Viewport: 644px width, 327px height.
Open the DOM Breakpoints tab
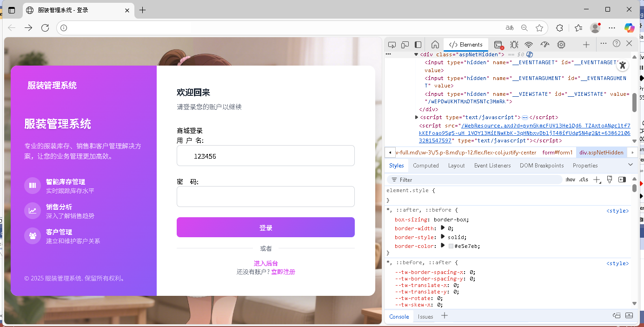[x=542, y=166]
